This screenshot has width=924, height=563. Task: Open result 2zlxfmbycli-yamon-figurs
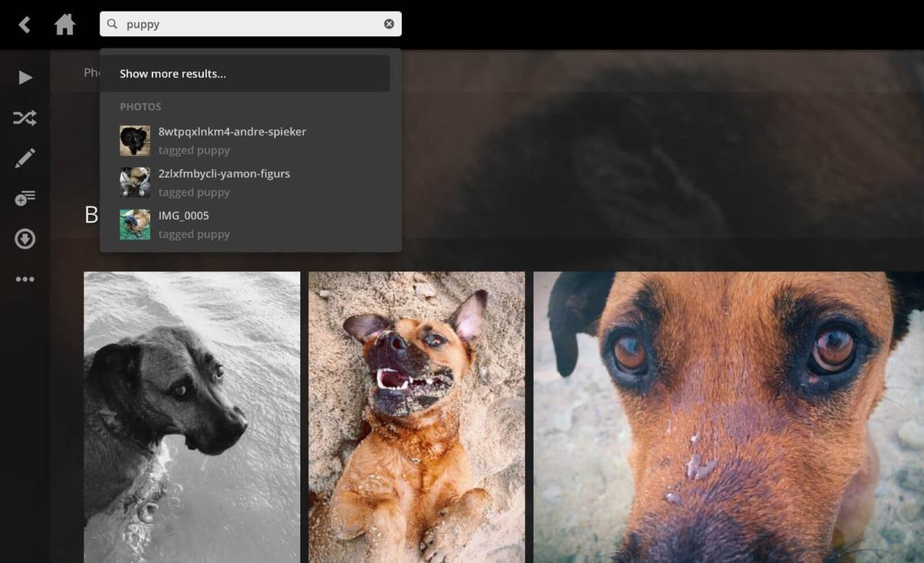224,174
